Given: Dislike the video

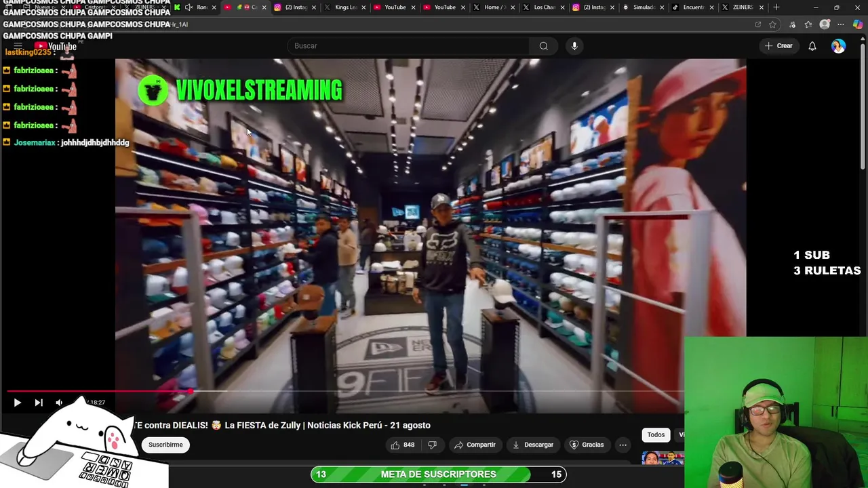Looking at the screenshot, I should [432, 445].
